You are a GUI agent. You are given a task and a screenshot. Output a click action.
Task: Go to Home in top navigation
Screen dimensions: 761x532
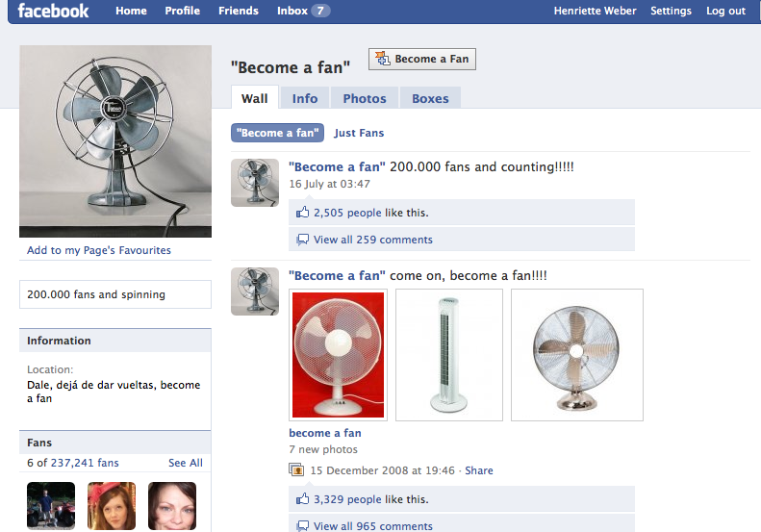(131, 11)
